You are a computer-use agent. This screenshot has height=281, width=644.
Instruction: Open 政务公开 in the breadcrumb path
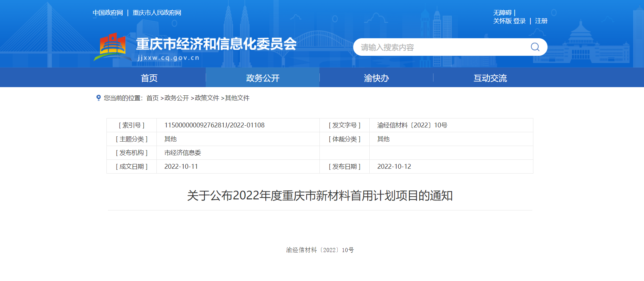tap(176, 98)
